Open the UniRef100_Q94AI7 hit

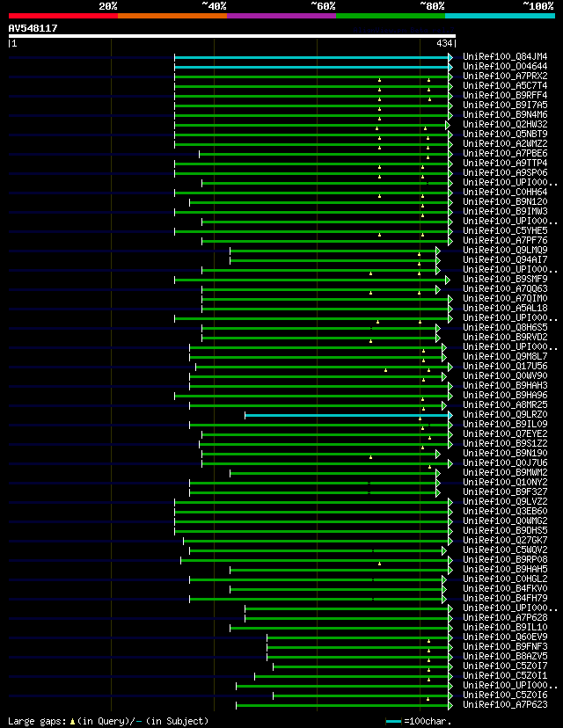505,260
